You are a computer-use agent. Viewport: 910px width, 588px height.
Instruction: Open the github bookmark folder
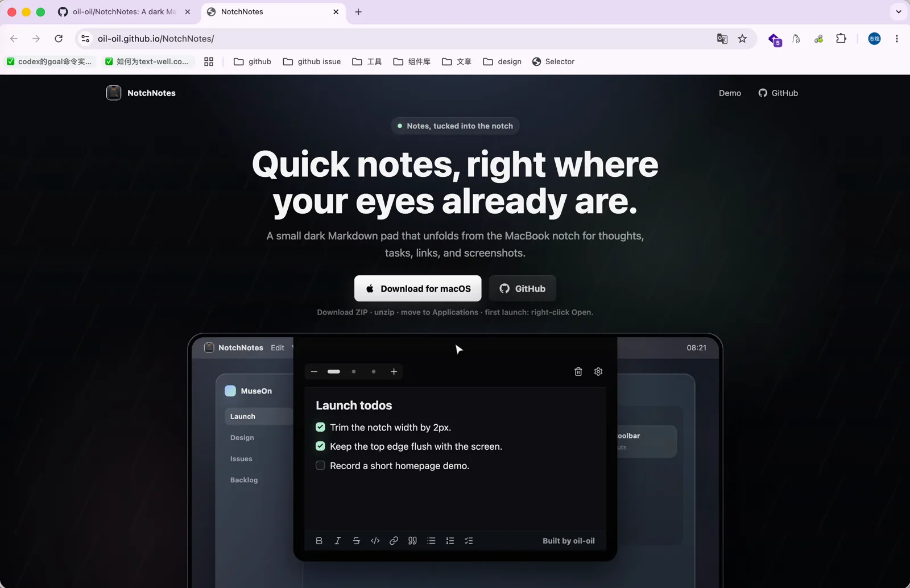[x=253, y=61]
